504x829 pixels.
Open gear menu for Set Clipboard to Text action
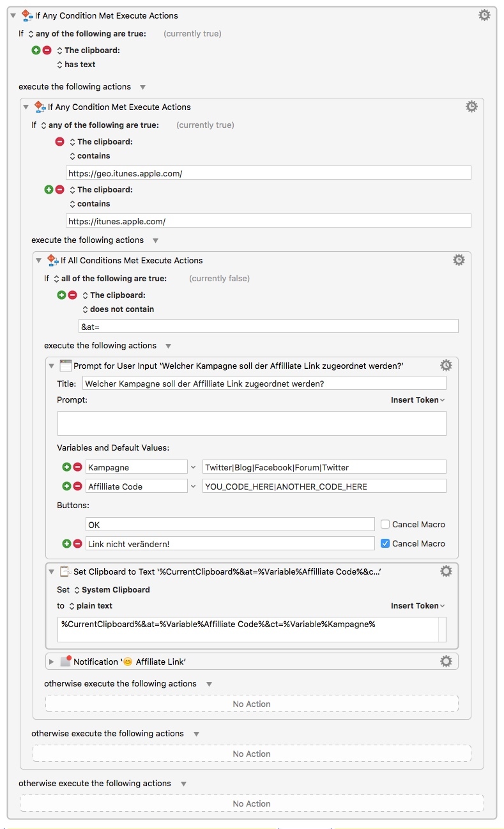[x=446, y=571]
